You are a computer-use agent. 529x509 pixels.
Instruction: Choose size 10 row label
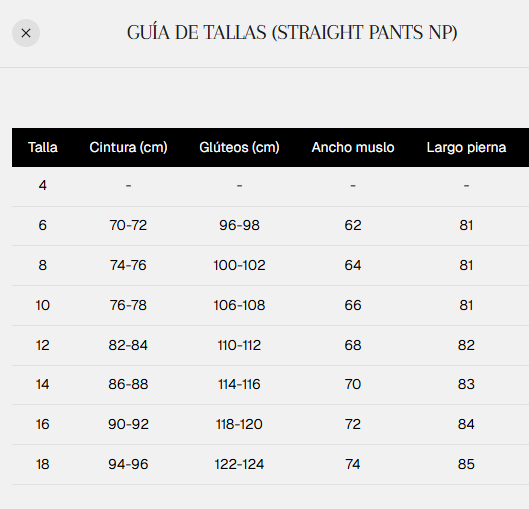(43, 305)
